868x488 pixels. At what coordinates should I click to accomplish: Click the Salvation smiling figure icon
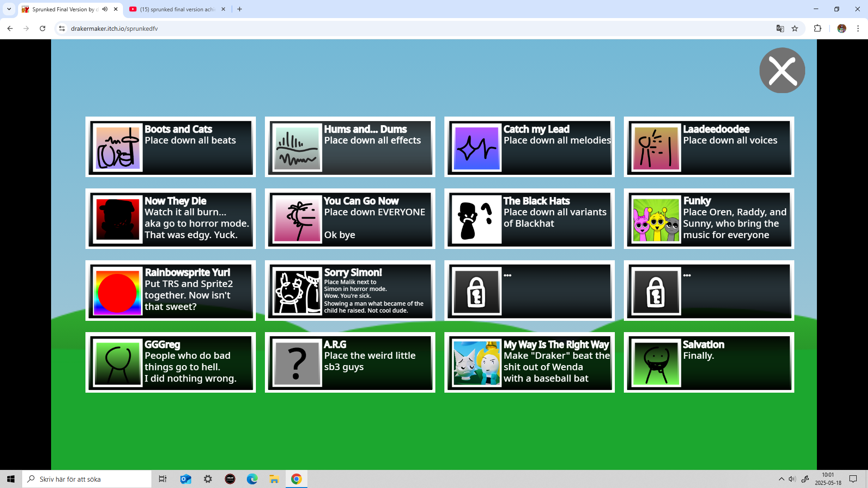(656, 363)
